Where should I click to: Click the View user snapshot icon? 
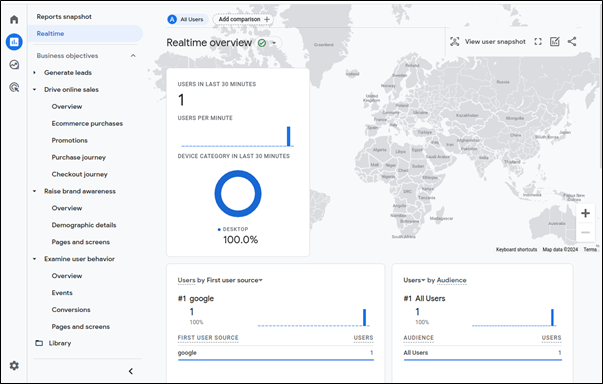[x=455, y=42]
